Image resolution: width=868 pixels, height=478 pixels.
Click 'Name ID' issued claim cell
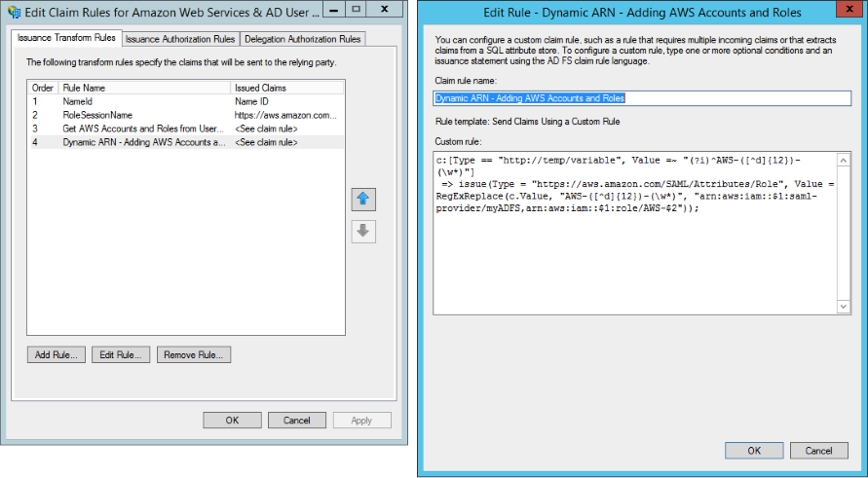click(x=252, y=102)
